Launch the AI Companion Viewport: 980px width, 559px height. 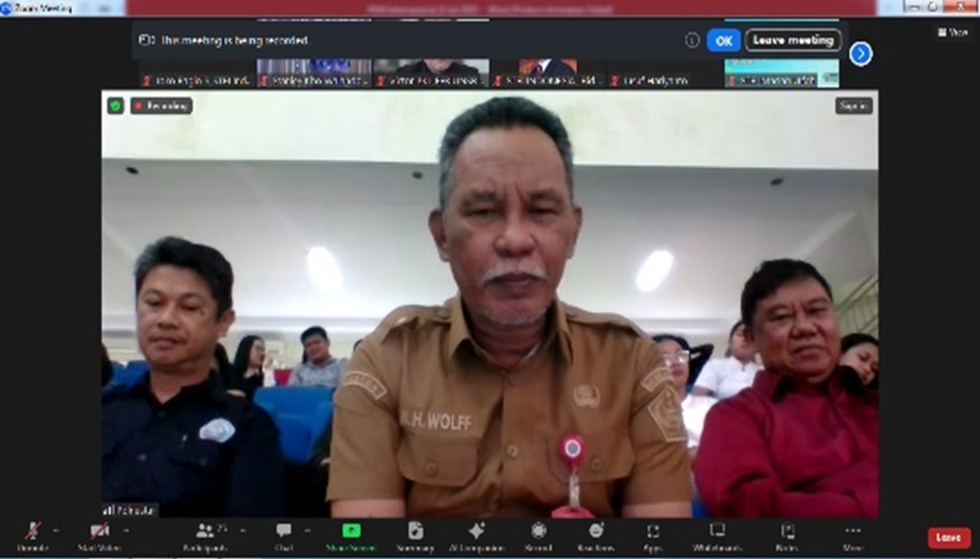477,531
